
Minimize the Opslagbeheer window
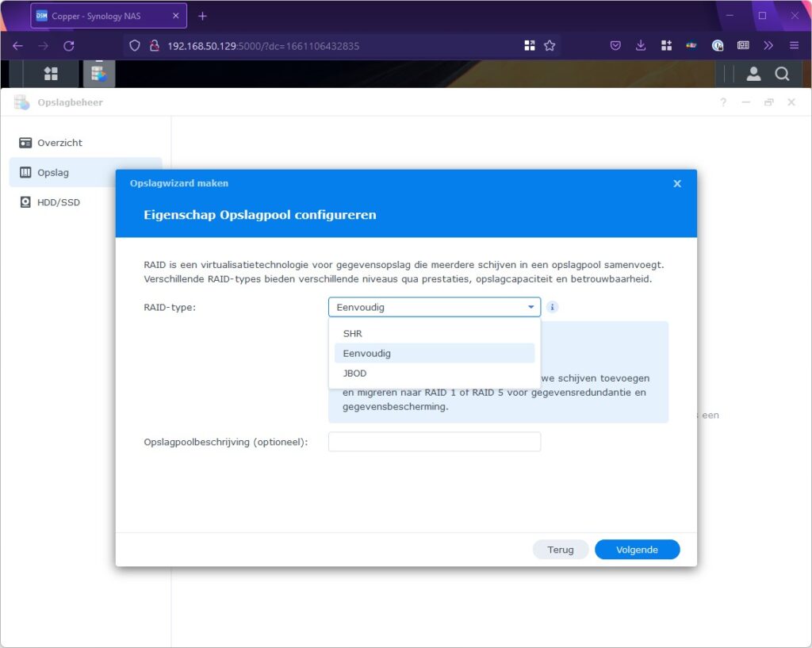pyautogui.click(x=745, y=102)
